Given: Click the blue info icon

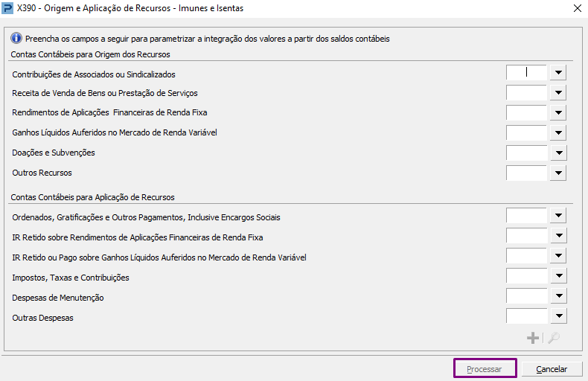Looking at the screenshot, I should pyautogui.click(x=16, y=38).
